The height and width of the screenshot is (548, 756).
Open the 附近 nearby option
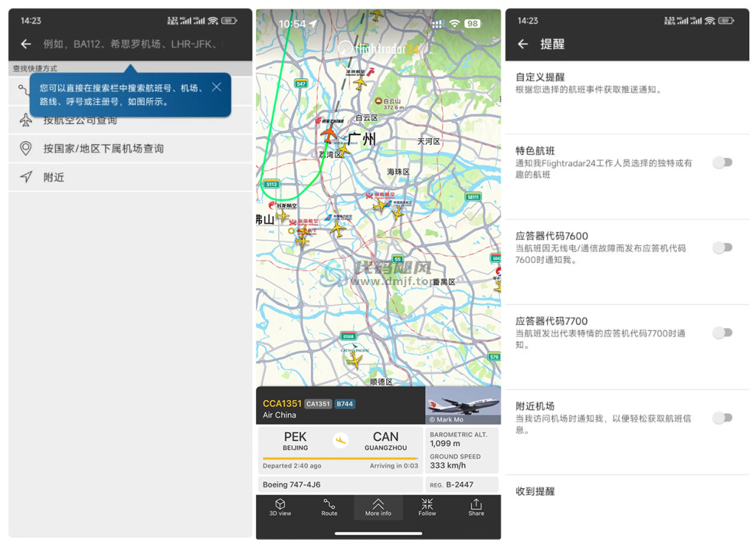130,177
